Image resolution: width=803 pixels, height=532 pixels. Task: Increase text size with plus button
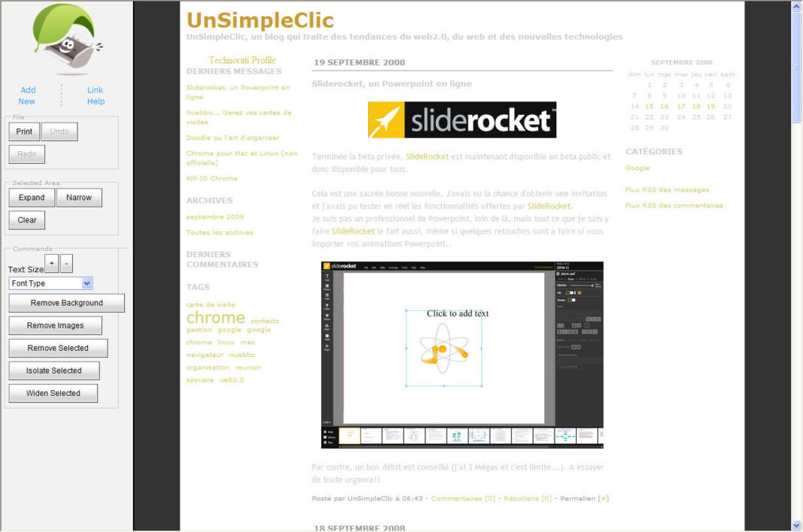click(51, 264)
